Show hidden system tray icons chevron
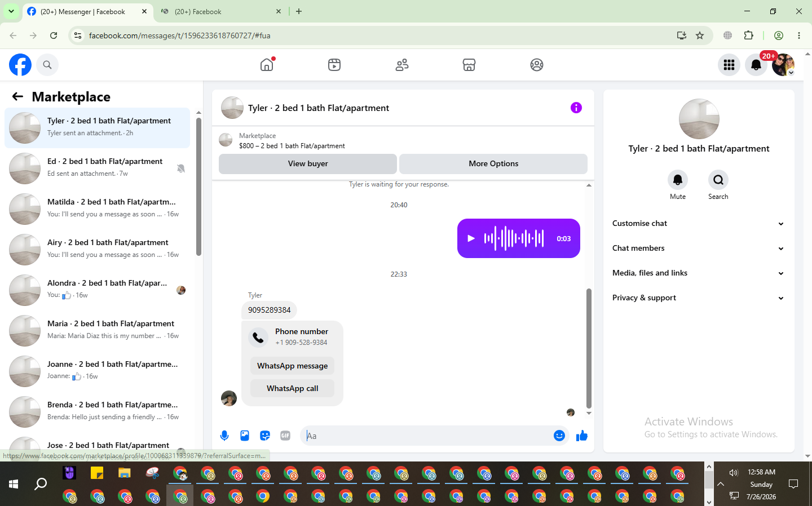 coord(721,484)
